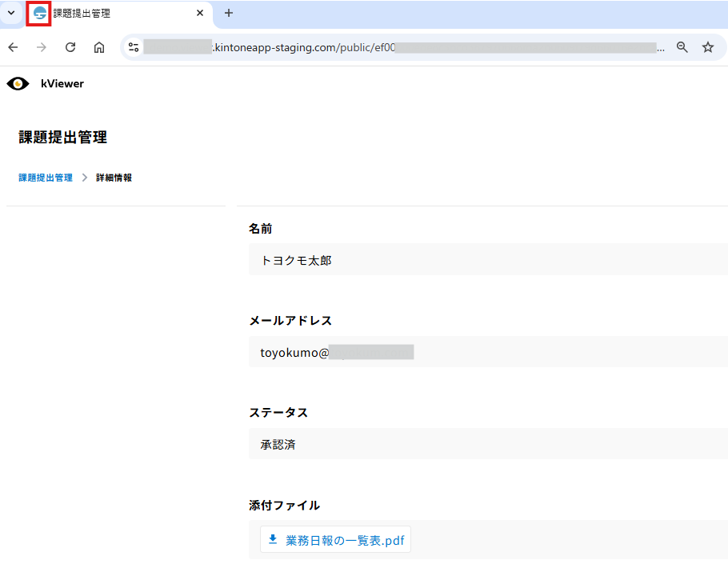Open a new browser tab
The height and width of the screenshot is (564, 728).
pos(229,14)
